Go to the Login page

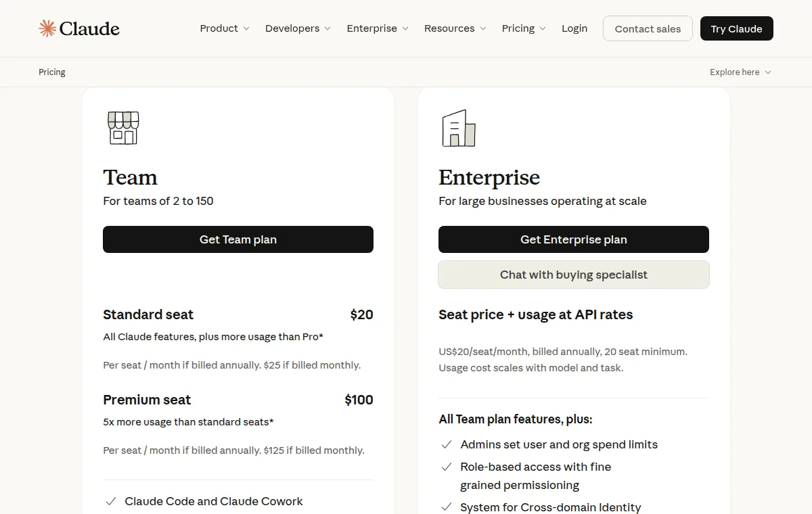click(574, 28)
